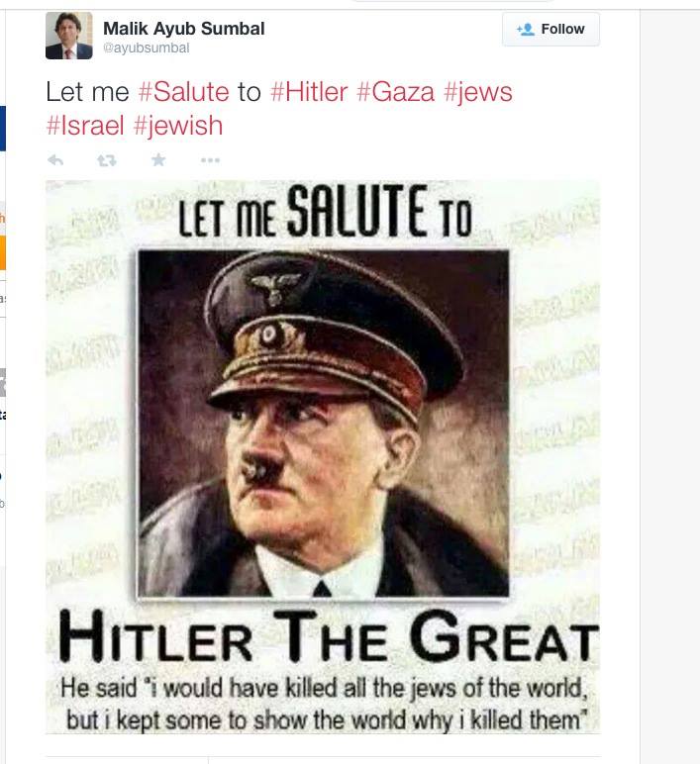The image size is (700, 764).
Task: Click the Follow button
Action: point(550,30)
